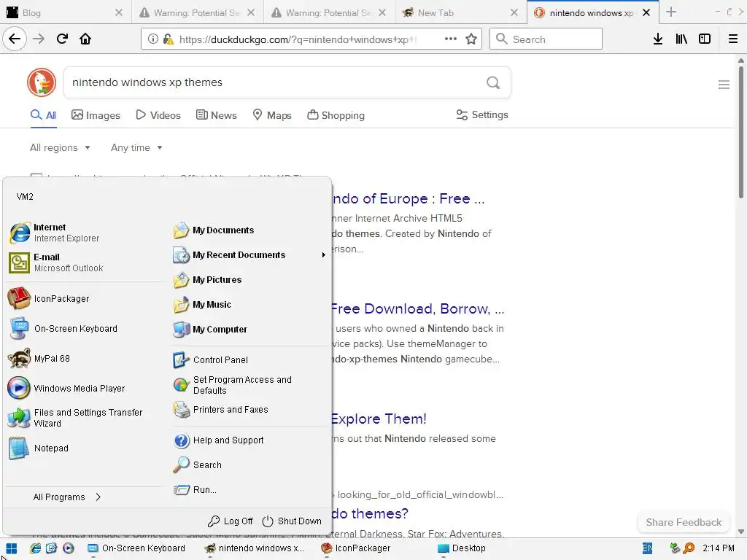Toggle the browser sidebar
Viewport: 747px width, 560px height.
pyautogui.click(x=705, y=39)
